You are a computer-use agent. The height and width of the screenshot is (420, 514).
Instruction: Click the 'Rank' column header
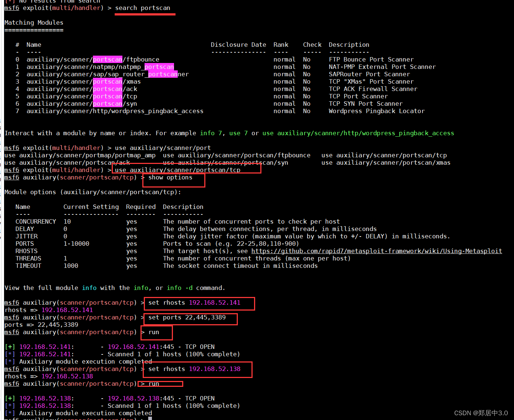tap(281, 45)
